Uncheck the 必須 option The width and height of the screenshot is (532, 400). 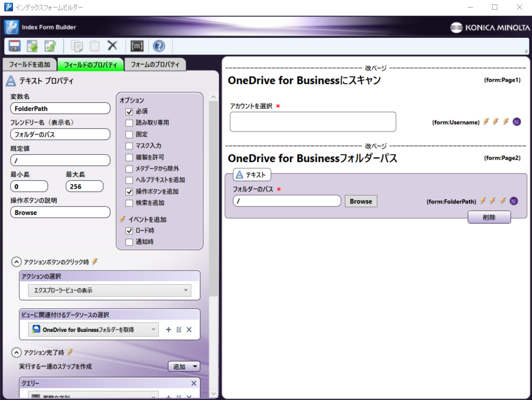129,112
